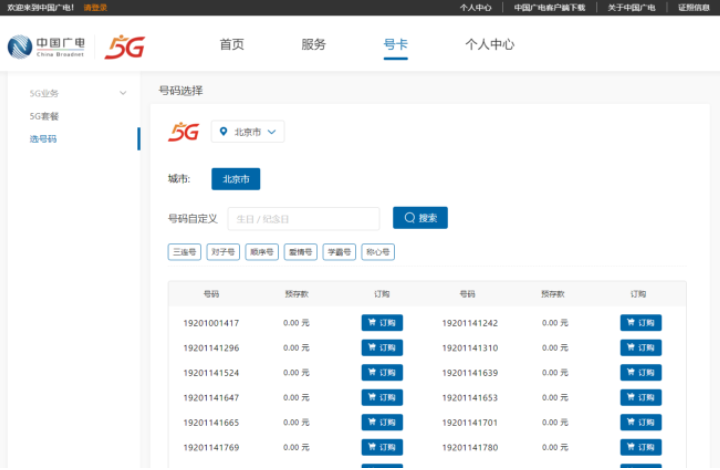
Task: Order number 19201141701
Action: [x=641, y=422]
